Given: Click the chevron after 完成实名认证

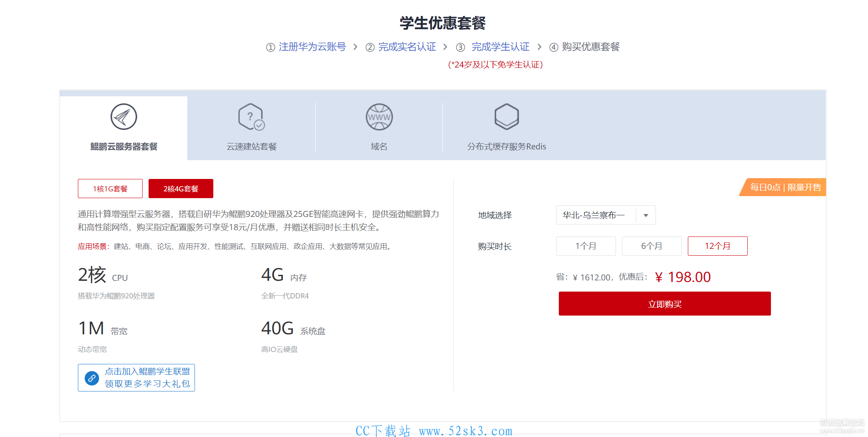Looking at the screenshot, I should (445, 47).
